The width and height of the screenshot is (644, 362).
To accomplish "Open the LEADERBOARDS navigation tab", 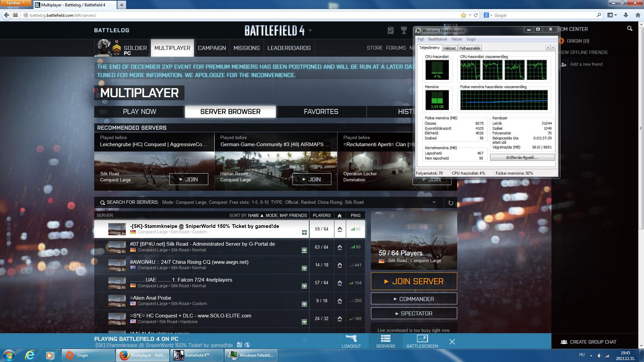I will [x=289, y=48].
